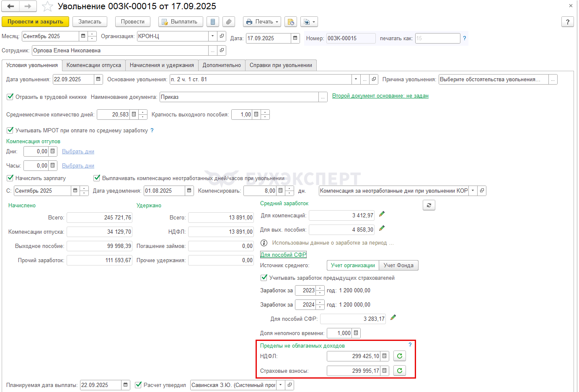Toggle Расчет утвердил checkbox
579x392 pixels.
pyautogui.click(x=138, y=385)
